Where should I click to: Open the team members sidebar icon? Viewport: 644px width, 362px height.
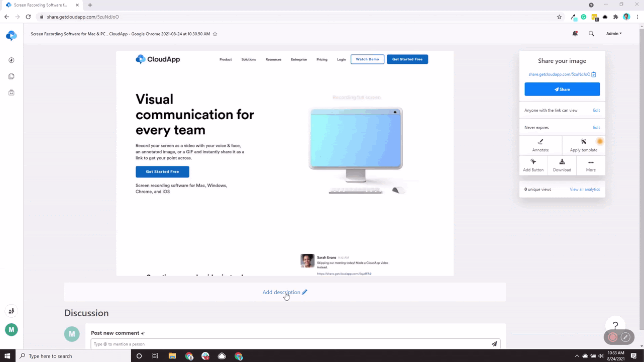[x=11, y=311]
